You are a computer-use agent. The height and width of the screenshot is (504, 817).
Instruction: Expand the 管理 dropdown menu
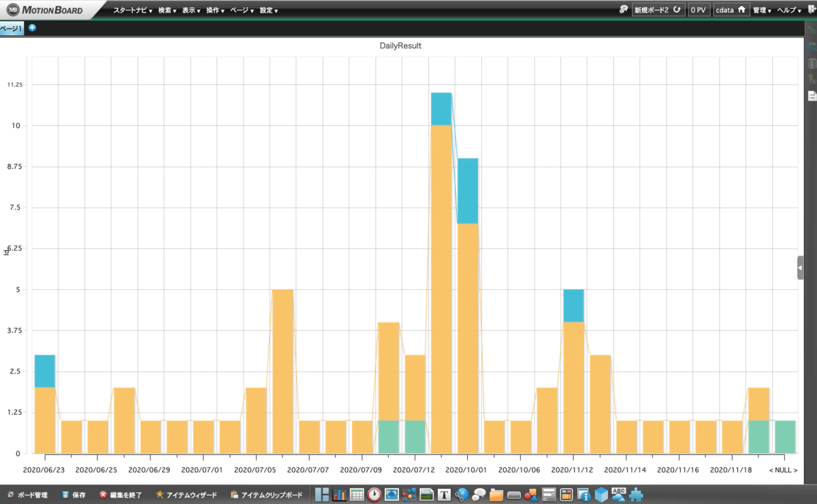(762, 10)
